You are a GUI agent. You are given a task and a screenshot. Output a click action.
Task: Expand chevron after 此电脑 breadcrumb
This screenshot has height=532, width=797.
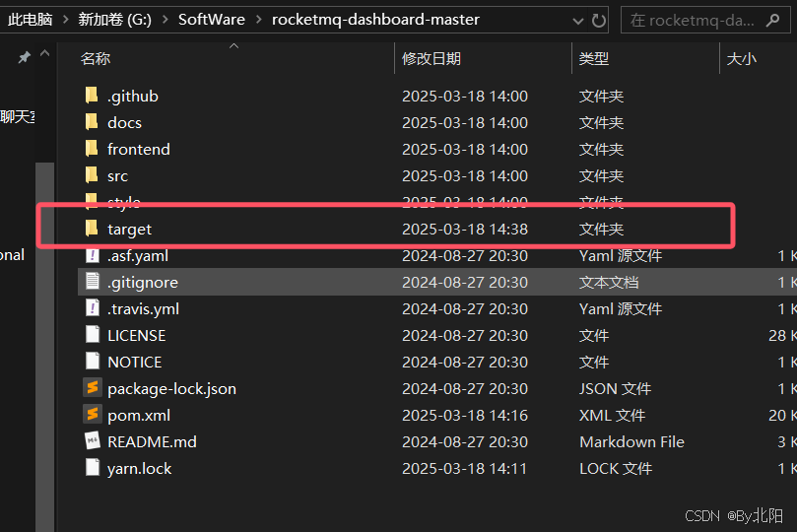point(66,20)
